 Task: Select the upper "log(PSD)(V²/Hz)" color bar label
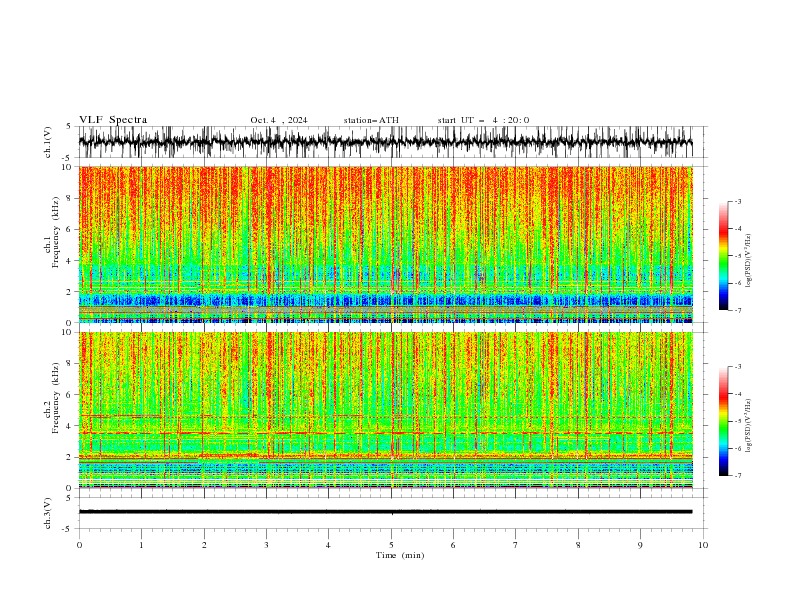748,261
